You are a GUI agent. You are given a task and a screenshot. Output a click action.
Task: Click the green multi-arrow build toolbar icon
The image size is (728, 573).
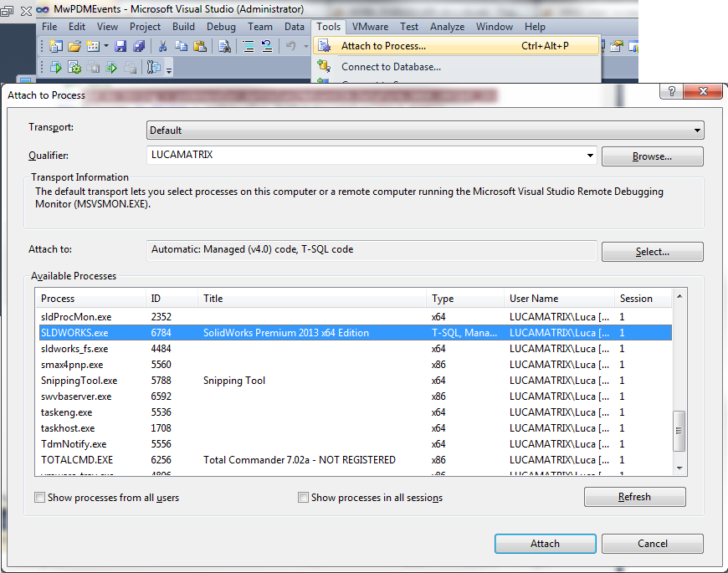111,68
